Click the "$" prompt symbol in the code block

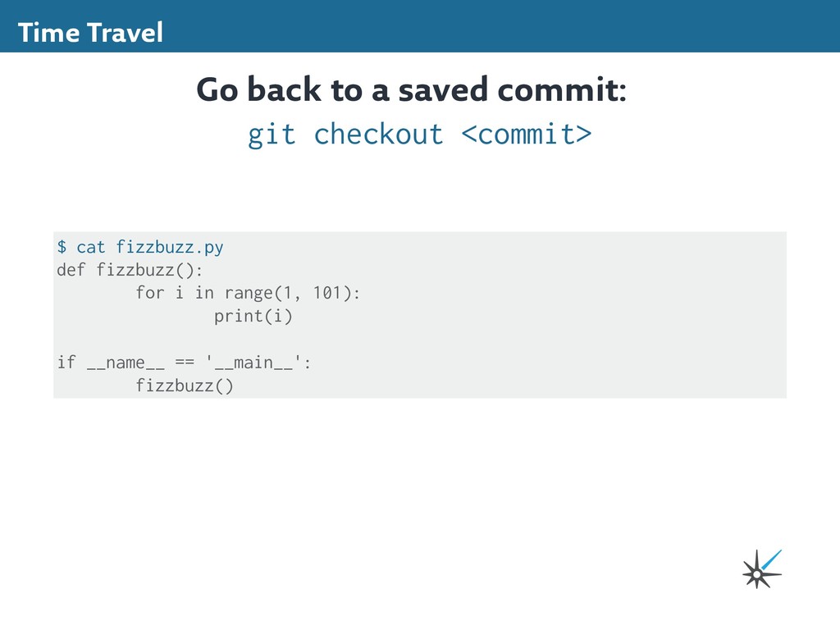pos(62,247)
